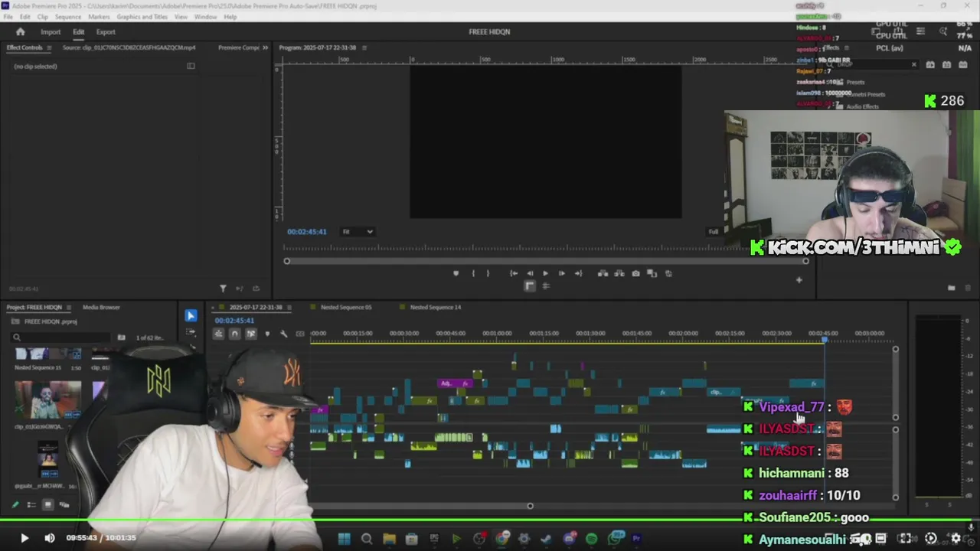Click the Project panel search field
Screen dimensions: 980x551
point(61,337)
